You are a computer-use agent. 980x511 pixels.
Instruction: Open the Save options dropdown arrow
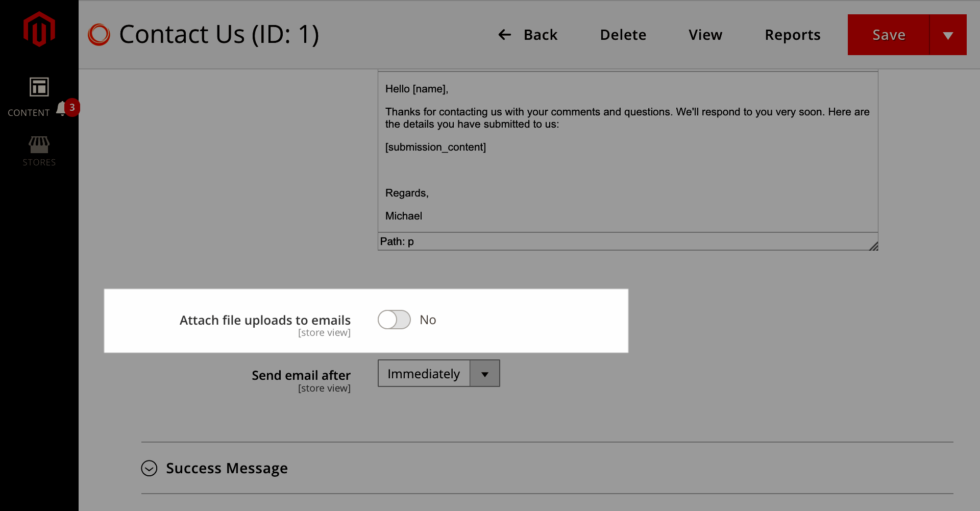[x=948, y=35]
